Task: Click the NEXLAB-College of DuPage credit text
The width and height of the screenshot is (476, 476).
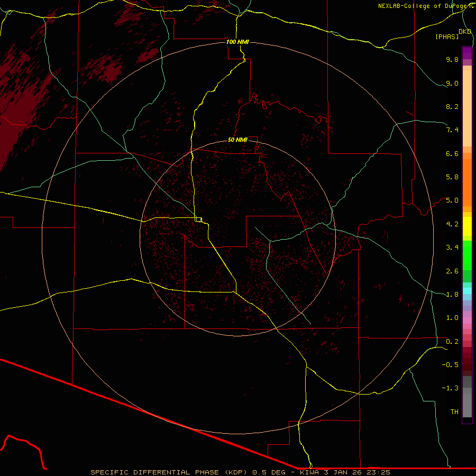Action: (425, 6)
